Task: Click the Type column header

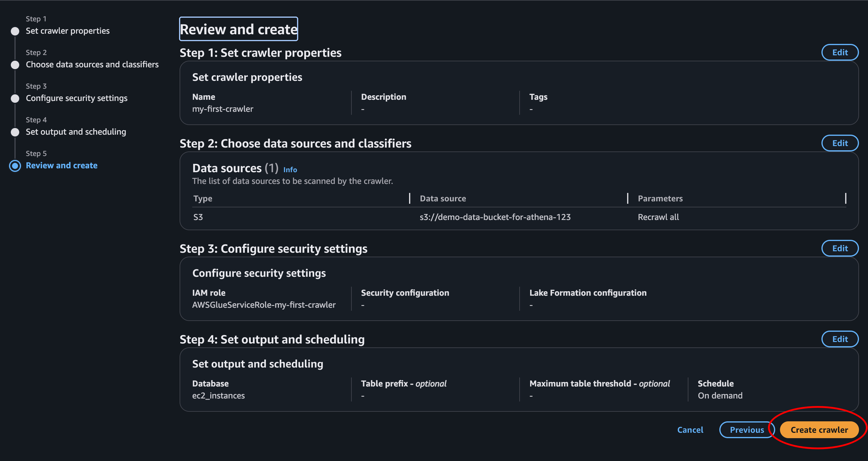Action: 203,198
